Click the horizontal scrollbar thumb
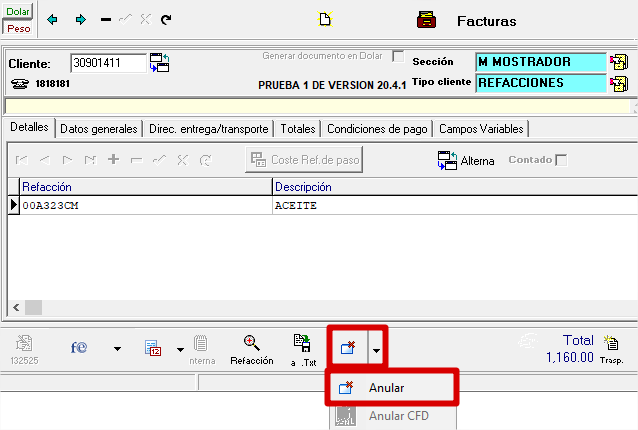This screenshot has width=638, height=430. [33, 308]
